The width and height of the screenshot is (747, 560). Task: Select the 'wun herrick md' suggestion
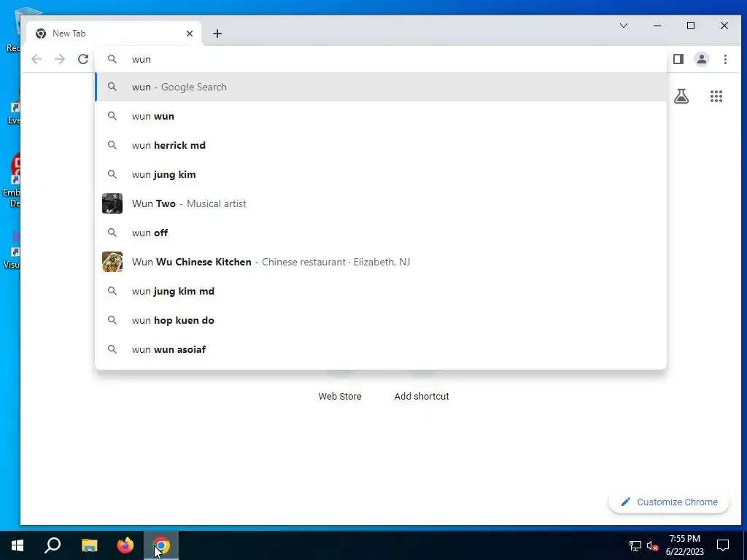381,145
